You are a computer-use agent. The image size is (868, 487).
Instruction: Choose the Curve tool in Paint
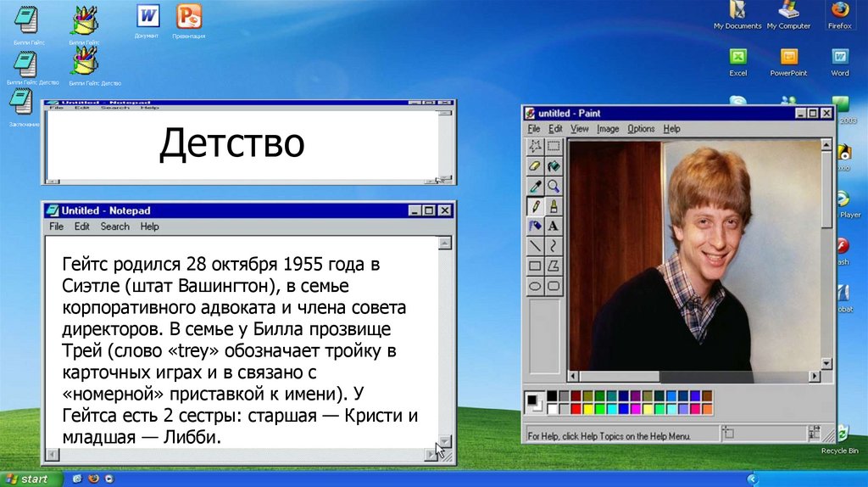click(x=554, y=246)
